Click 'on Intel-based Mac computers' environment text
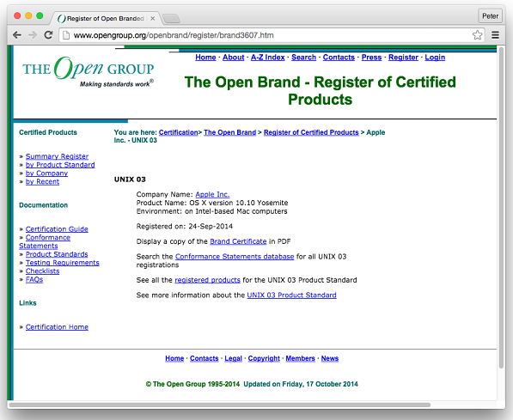The image size is (513, 420). [236, 211]
